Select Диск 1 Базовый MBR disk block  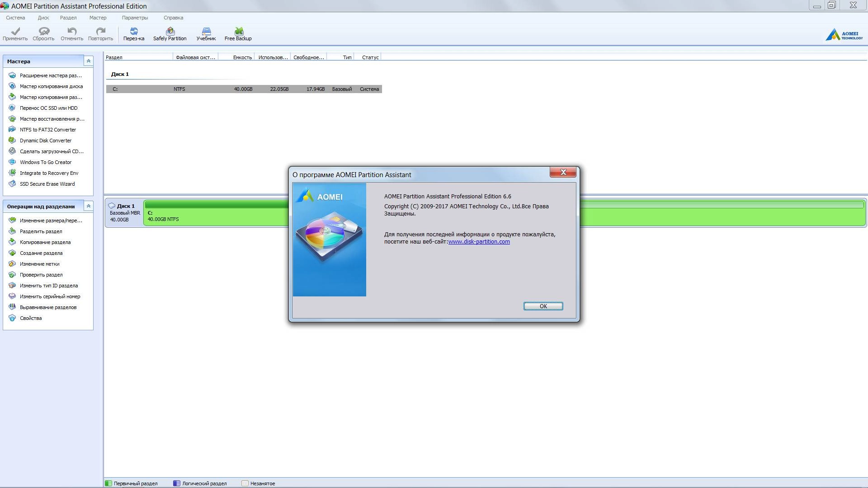click(x=125, y=212)
